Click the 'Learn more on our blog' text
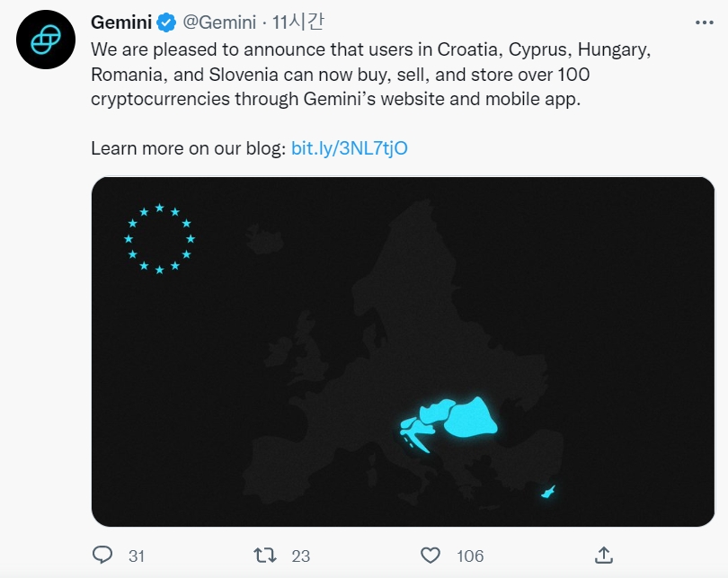The image size is (728, 578). 189,148
